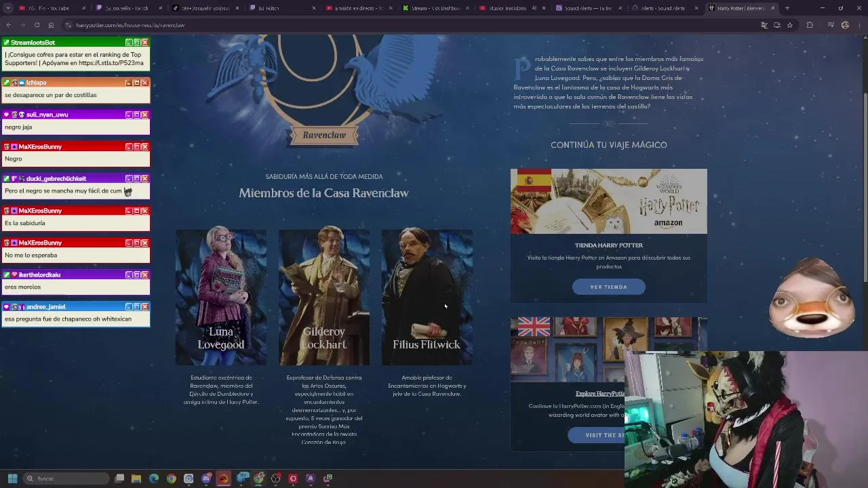Open the media controls icon in toolbar

(x=831, y=25)
